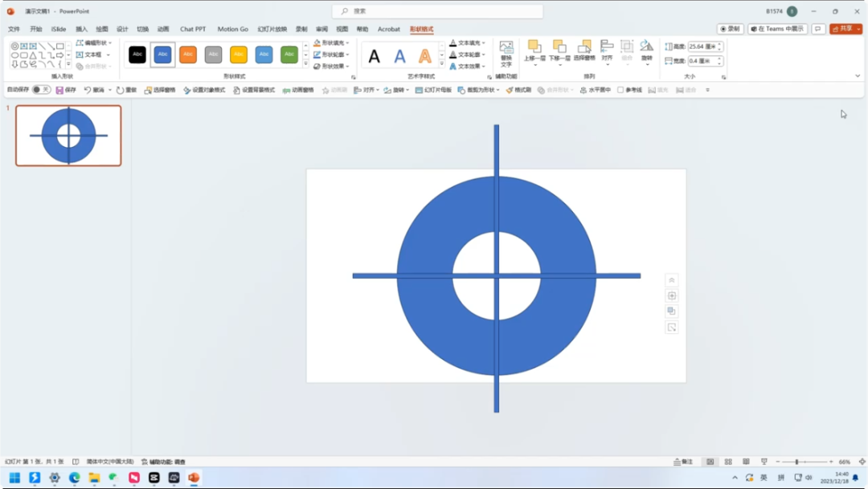Click 下移一层 (Send Backward) icon
Image resolution: width=868 pixels, height=489 pixels.
pos(559,47)
